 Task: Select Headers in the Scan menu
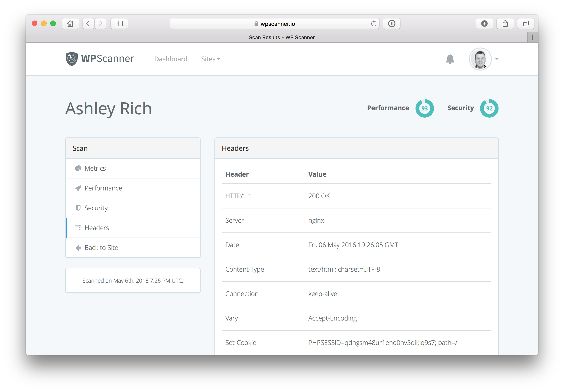(x=133, y=228)
